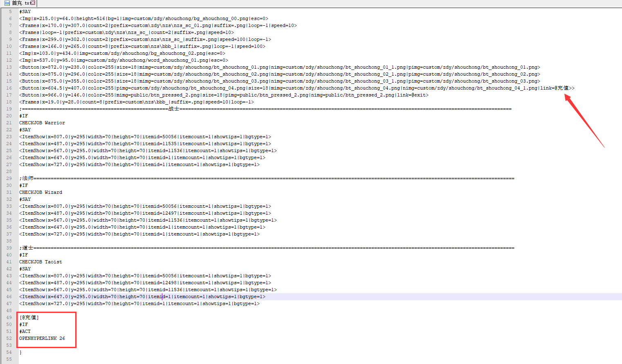Click the closing brace on line 54
622x364 pixels.
click(20, 352)
